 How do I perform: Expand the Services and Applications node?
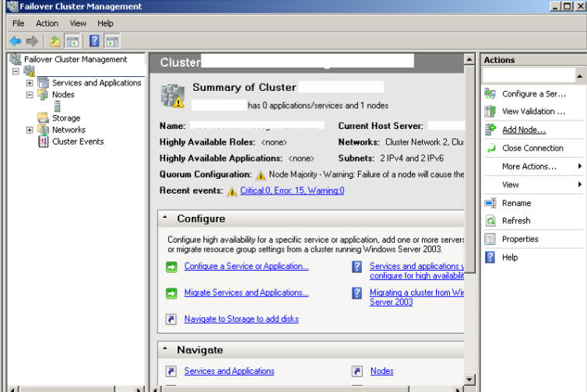30,83
